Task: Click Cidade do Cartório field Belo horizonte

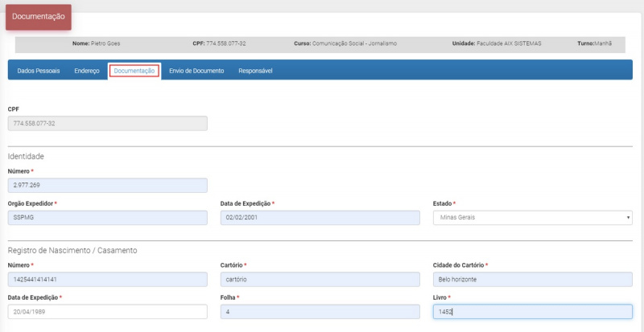Action: click(531, 280)
